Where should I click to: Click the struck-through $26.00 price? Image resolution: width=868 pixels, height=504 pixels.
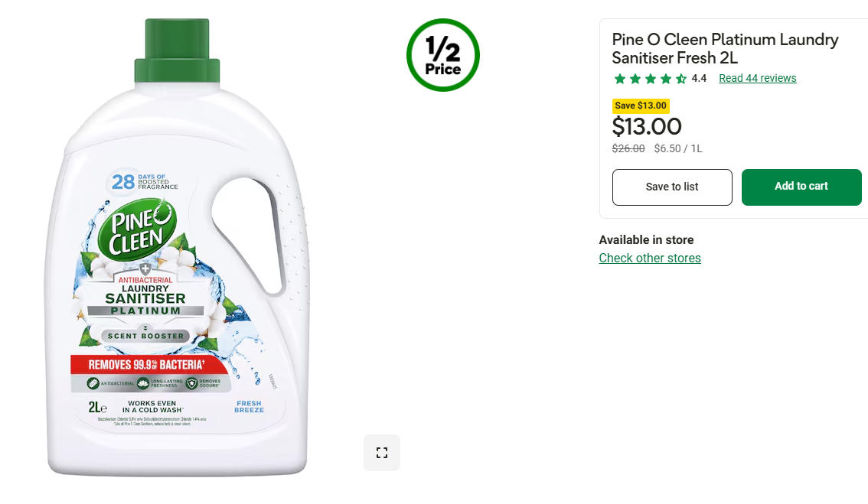pyautogui.click(x=628, y=148)
